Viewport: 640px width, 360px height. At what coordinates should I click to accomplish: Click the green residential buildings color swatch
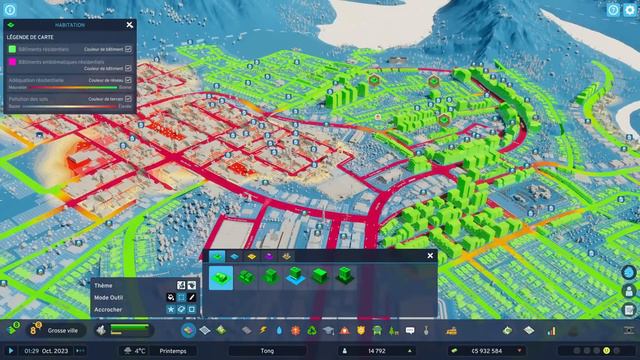pos(12,49)
